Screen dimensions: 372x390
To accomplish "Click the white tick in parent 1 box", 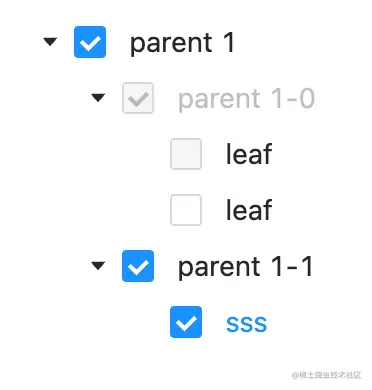I will click(90, 43).
